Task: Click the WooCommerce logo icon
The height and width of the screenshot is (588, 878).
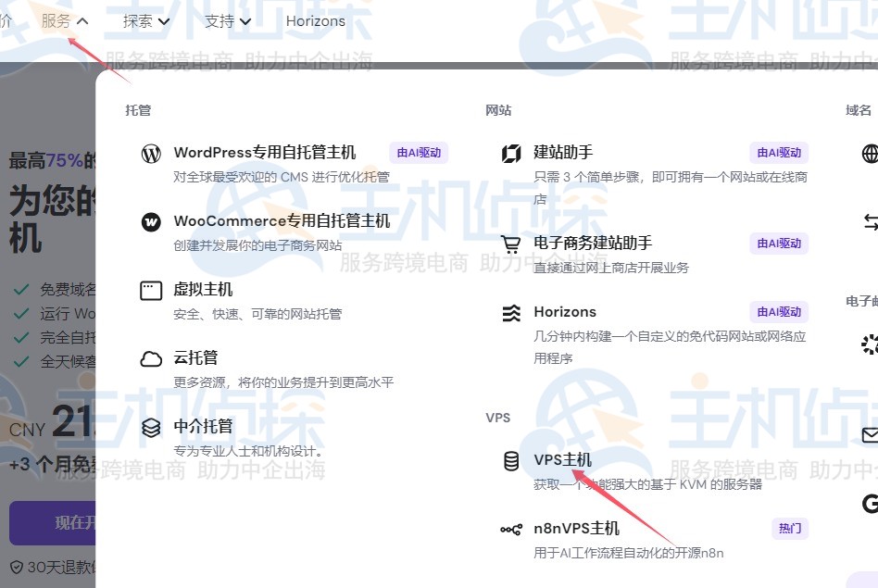Action: [x=151, y=222]
